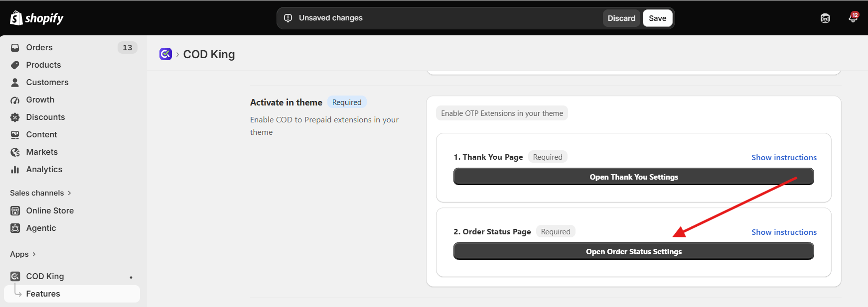
Task: Select Content in navigation
Action: 42,135
